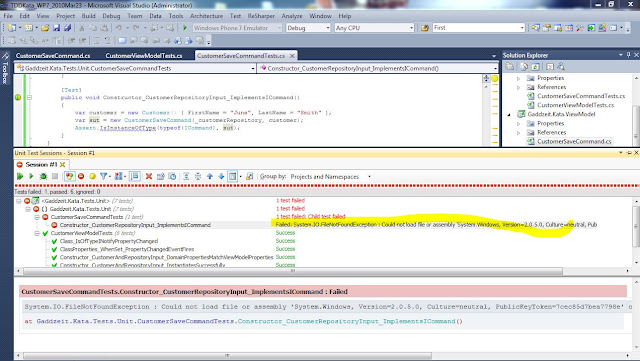
Task: Toggle the output panel layout button
Action: click(233, 176)
